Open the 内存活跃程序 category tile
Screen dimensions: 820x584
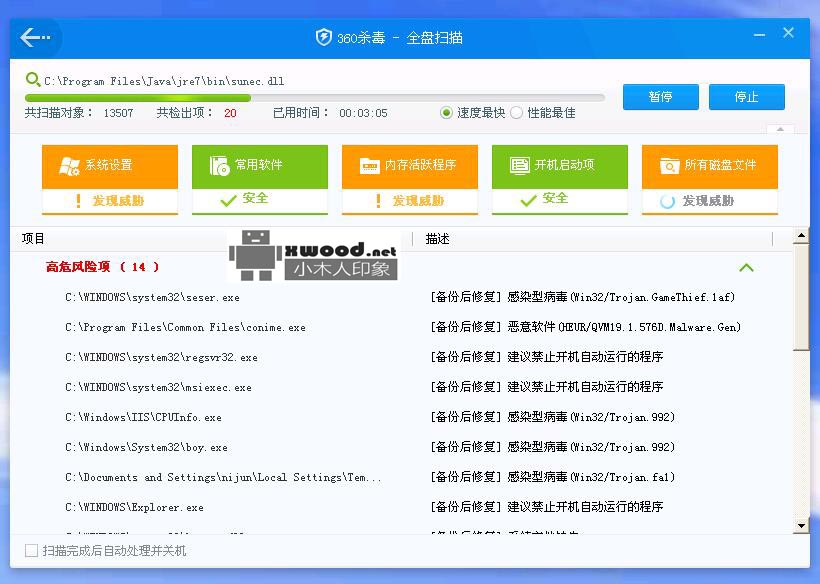coord(410,179)
